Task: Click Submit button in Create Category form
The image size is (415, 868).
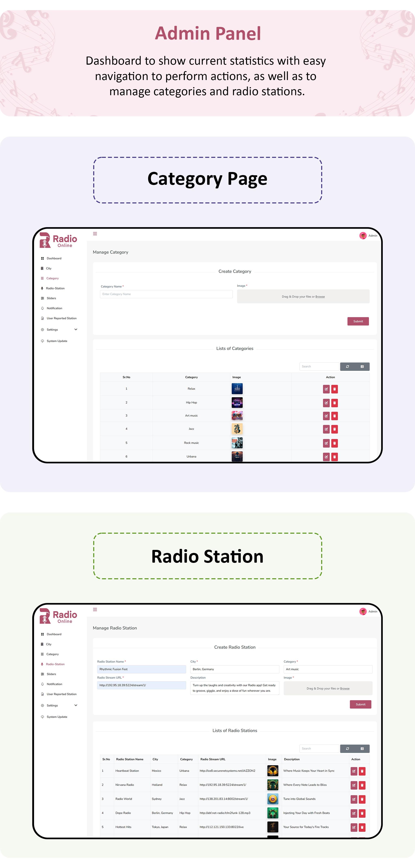Action: coord(358,321)
